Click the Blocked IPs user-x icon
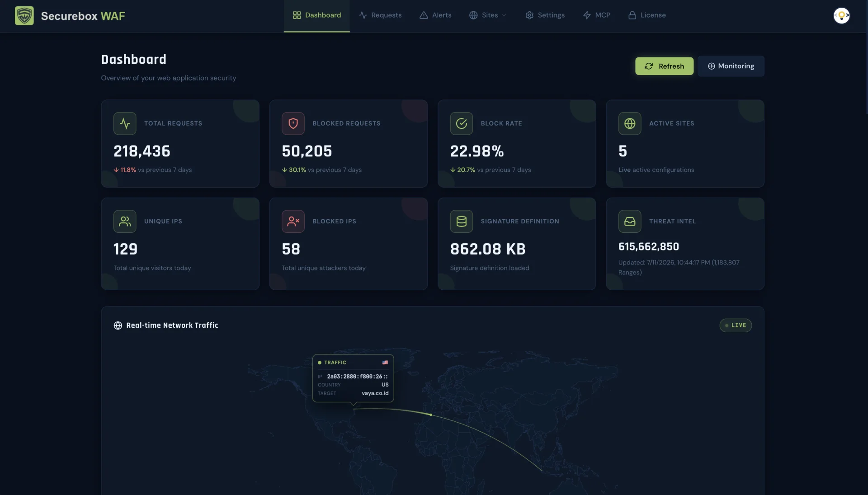868x495 pixels. pyautogui.click(x=293, y=222)
